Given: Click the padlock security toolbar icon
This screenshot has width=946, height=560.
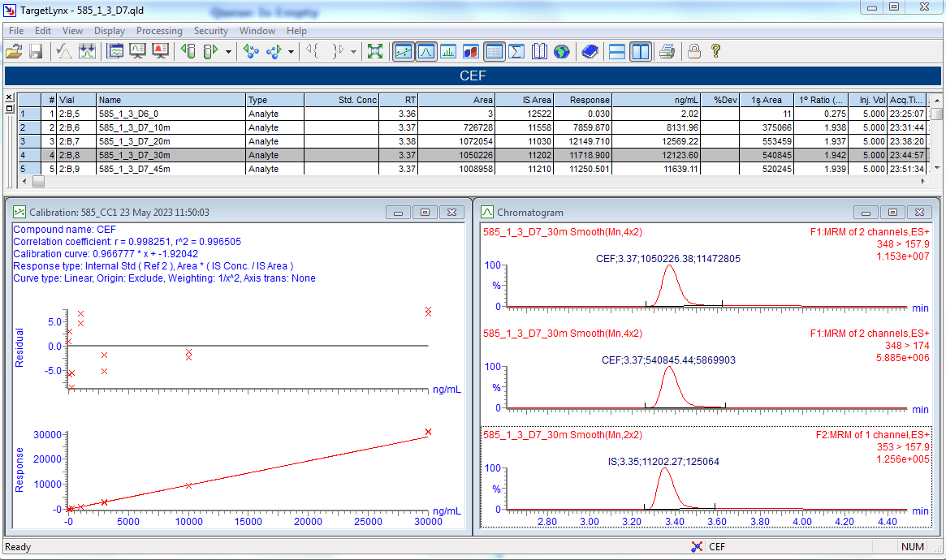Looking at the screenshot, I should pos(693,52).
